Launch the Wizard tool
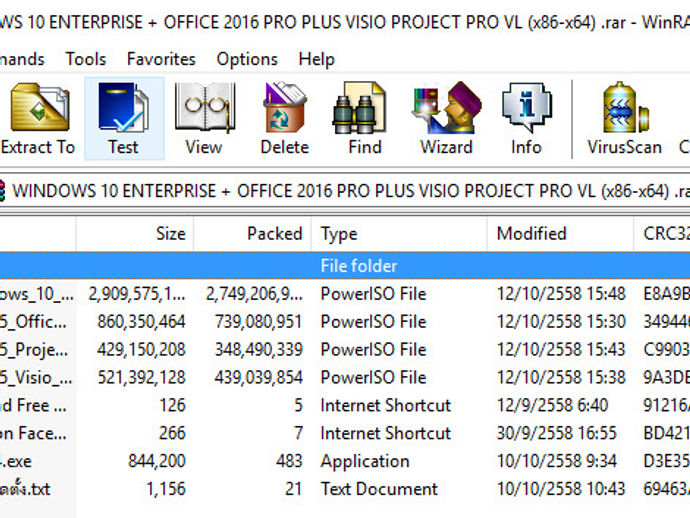The image size is (690, 518). pos(446,118)
